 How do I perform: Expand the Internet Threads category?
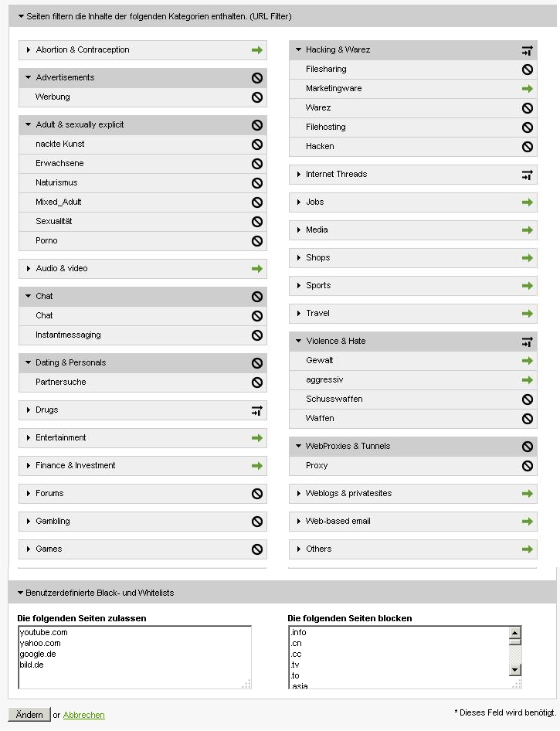299,175
